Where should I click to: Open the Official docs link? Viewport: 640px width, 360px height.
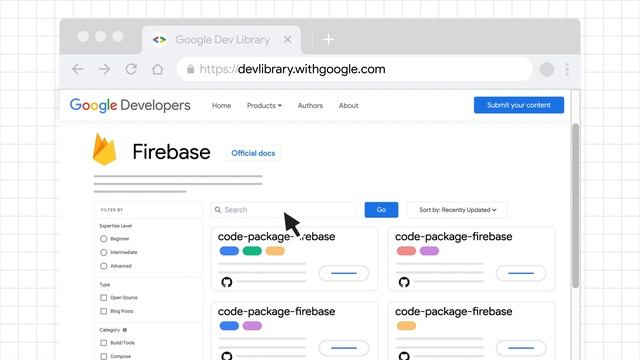253,153
